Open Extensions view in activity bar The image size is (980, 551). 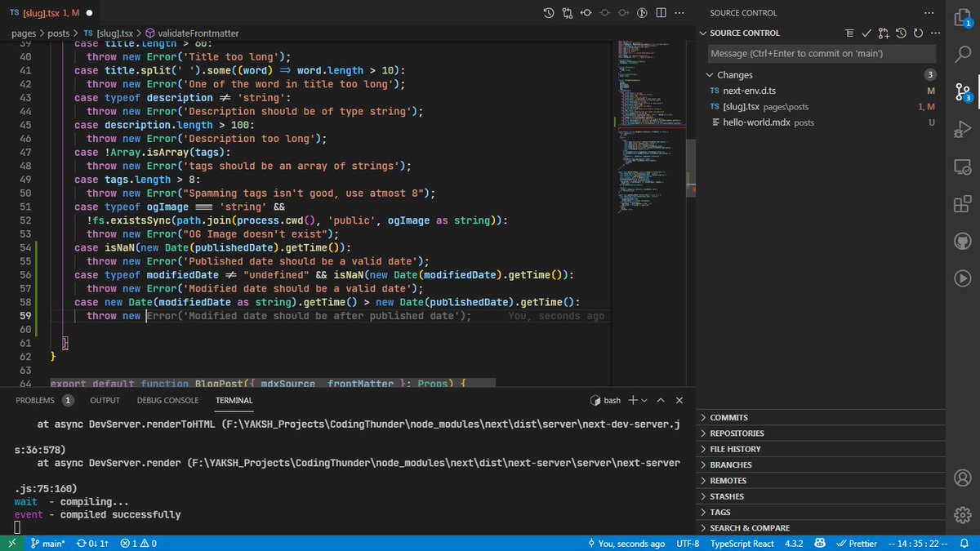pyautogui.click(x=962, y=203)
